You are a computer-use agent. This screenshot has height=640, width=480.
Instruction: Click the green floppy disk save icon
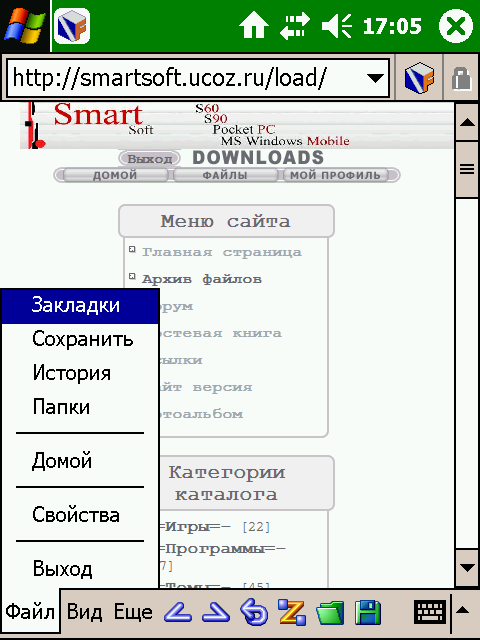click(368, 612)
